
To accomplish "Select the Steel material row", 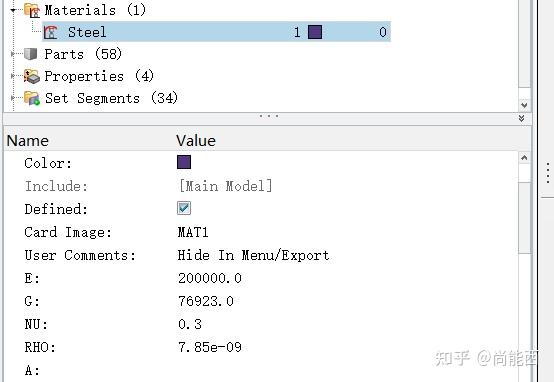I will 216,32.
